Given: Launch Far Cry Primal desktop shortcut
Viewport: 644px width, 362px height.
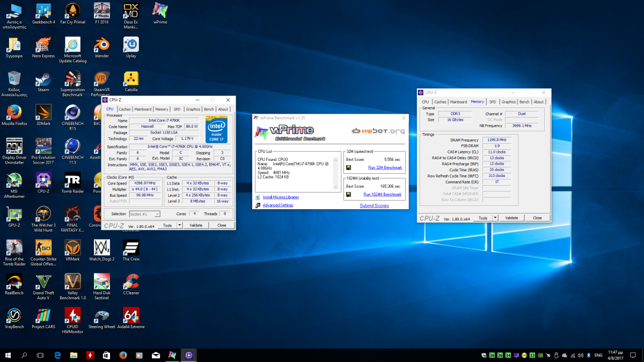Looking at the screenshot, I should point(72,14).
